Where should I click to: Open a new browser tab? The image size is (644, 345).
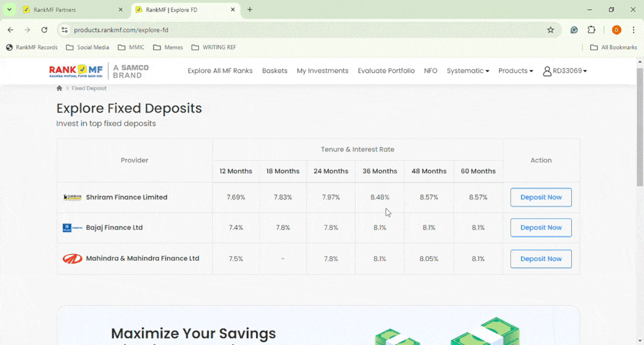pyautogui.click(x=250, y=9)
